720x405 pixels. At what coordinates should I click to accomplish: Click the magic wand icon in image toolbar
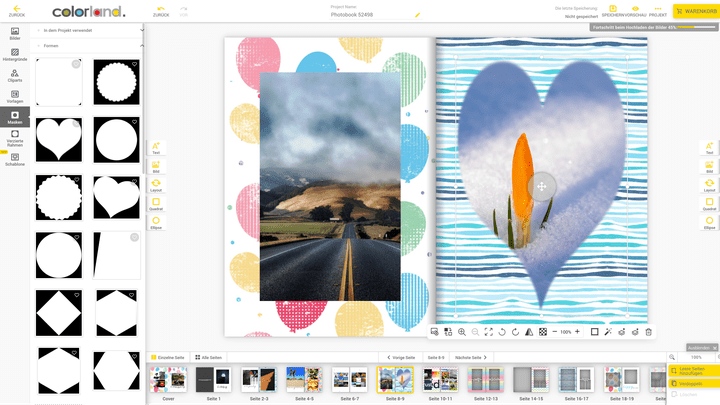point(607,332)
